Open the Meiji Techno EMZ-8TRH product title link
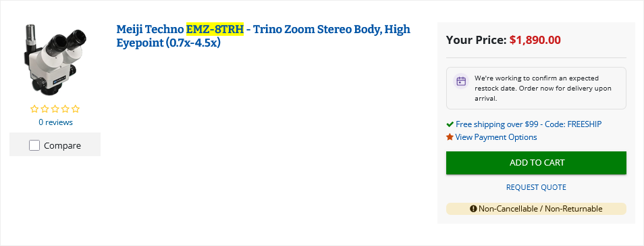Screen dimensions: 644x246 263,36
